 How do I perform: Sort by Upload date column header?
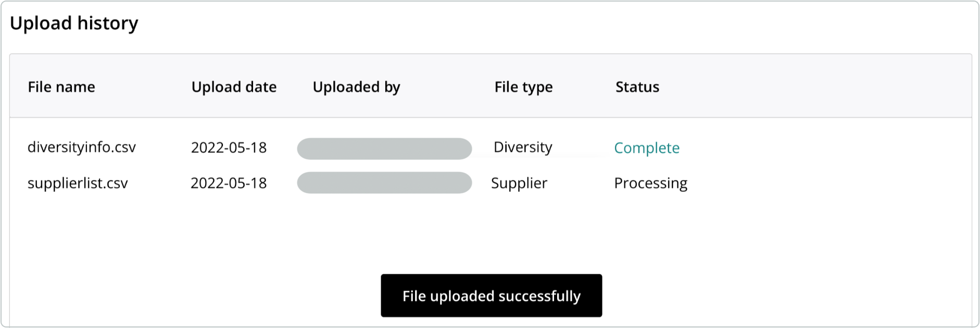click(234, 87)
